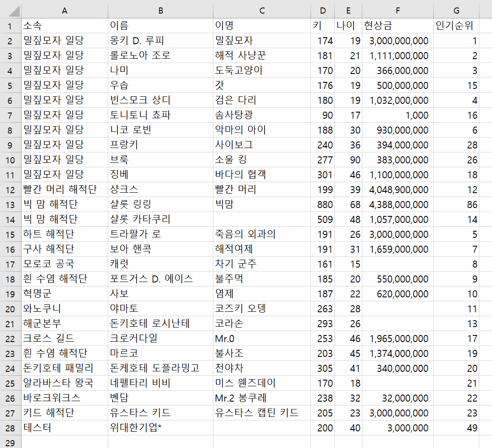Click header cell 인기순위

456,26
